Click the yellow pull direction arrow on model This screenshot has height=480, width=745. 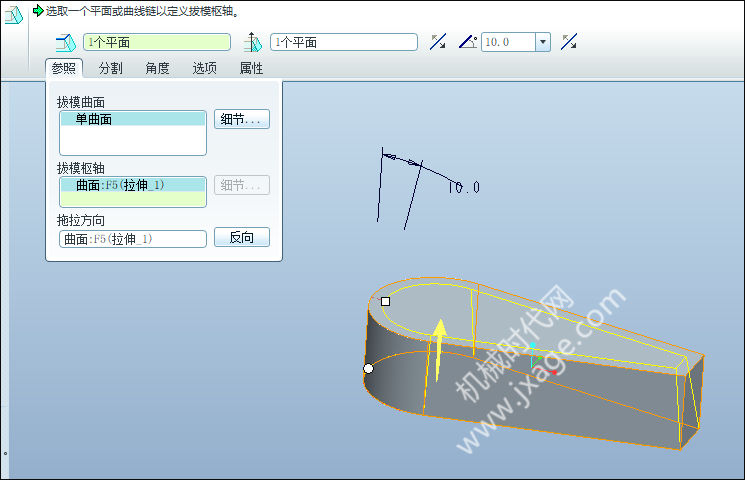[x=439, y=349]
